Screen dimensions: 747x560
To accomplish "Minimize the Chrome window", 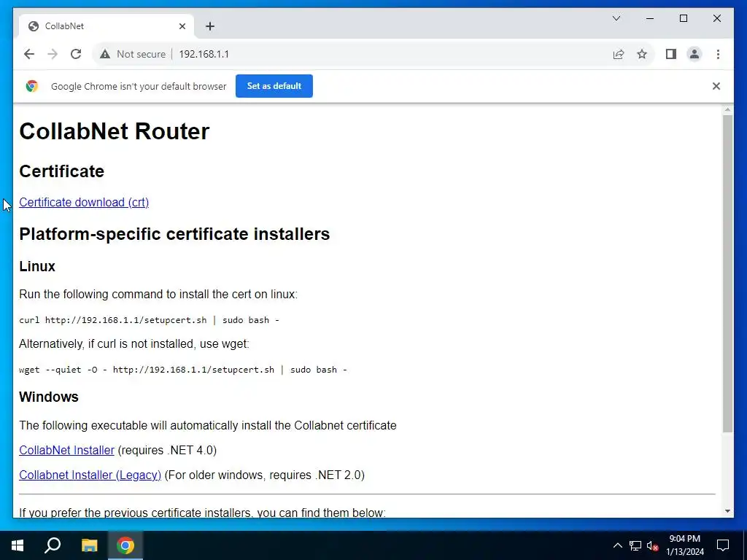I will coord(650,18).
